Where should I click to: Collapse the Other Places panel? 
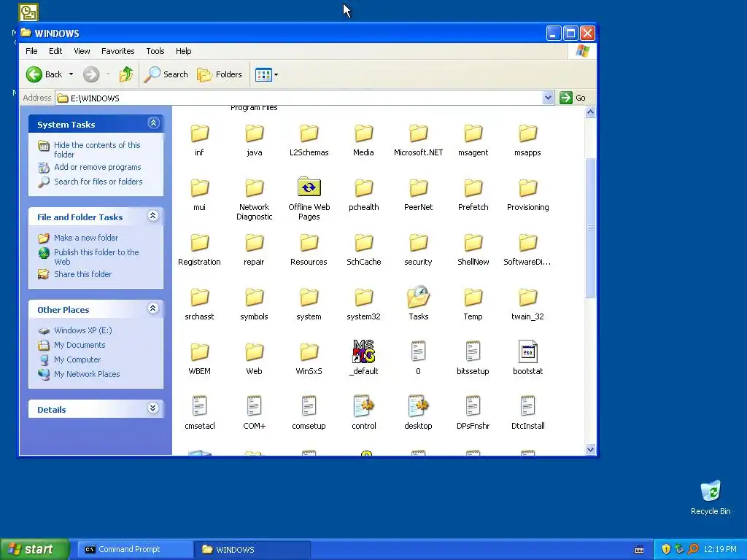[153, 308]
